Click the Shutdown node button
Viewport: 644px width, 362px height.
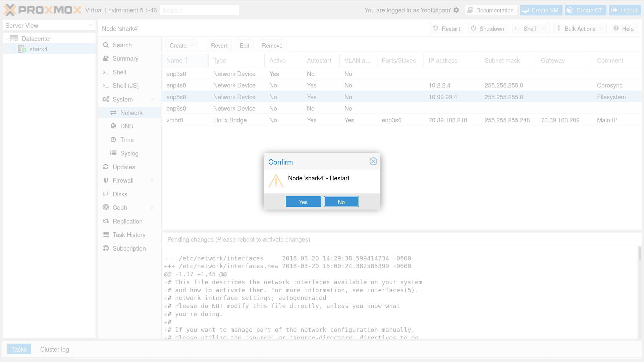(488, 28)
